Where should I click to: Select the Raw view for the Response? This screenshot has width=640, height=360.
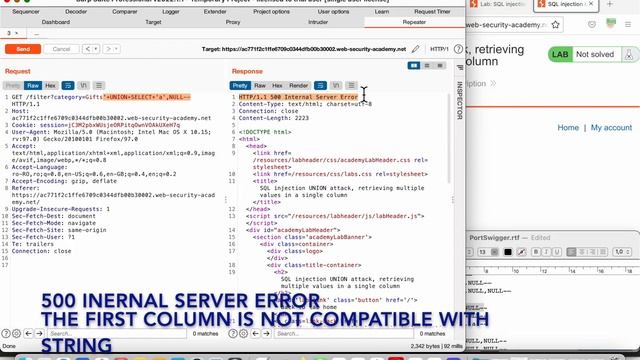[x=260, y=85]
